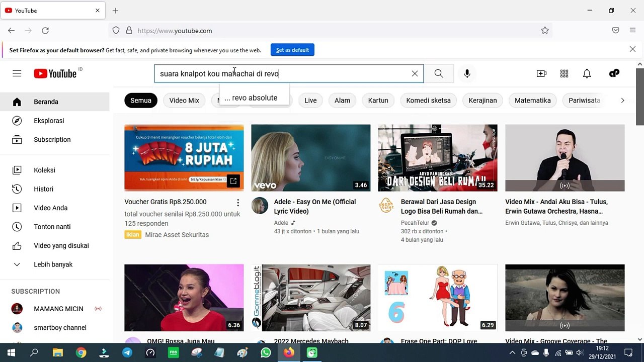Viewport: 644px width, 362px height.
Task: Open Tonton nanti in the sidebar
Action: 54,227
